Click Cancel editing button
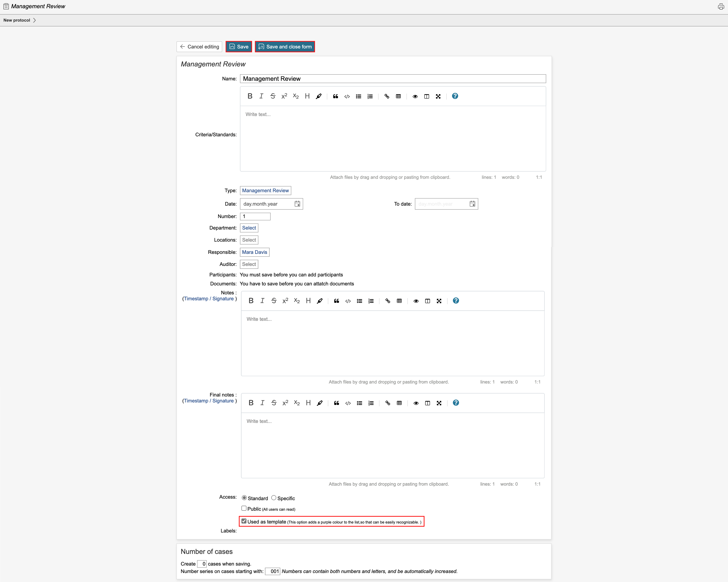728x582 pixels. click(x=199, y=47)
